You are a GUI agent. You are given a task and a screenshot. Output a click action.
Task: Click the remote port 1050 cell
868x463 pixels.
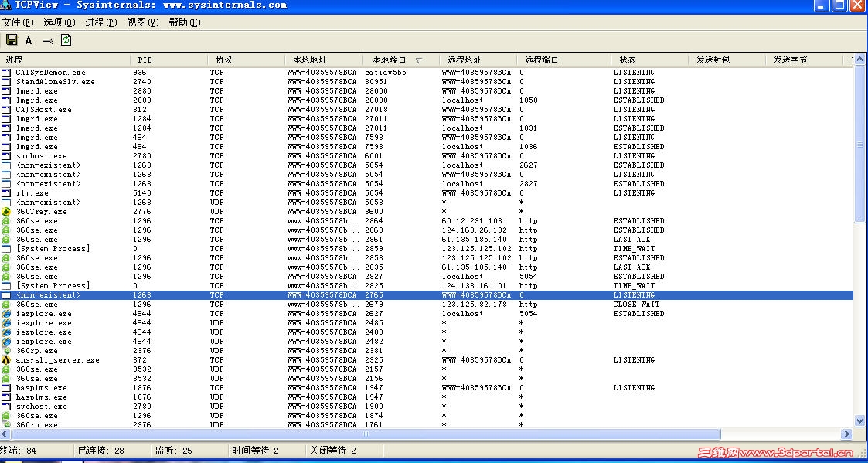529,100
